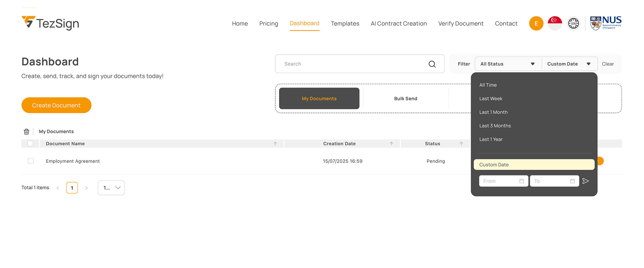Image resolution: width=644 pixels, height=268 pixels.
Task: Click the Singapore flag icon
Action: click(555, 23)
